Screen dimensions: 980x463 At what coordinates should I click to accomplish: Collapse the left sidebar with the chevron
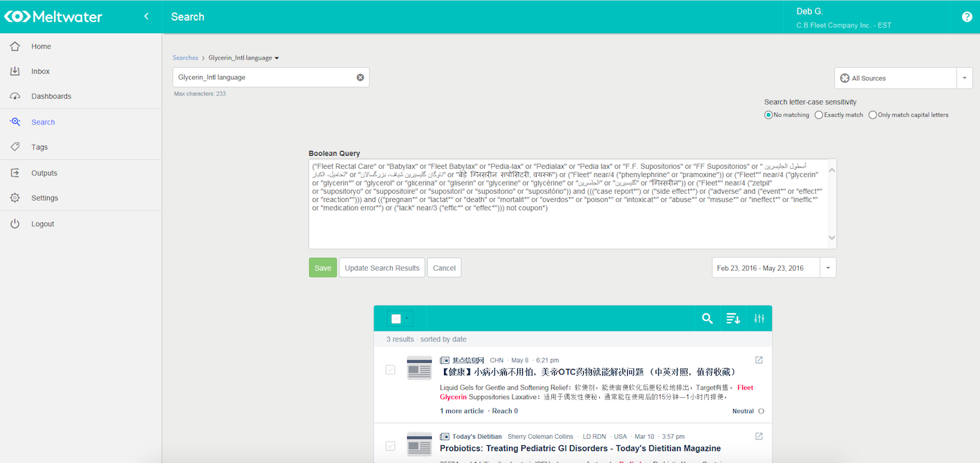pyautogui.click(x=146, y=17)
